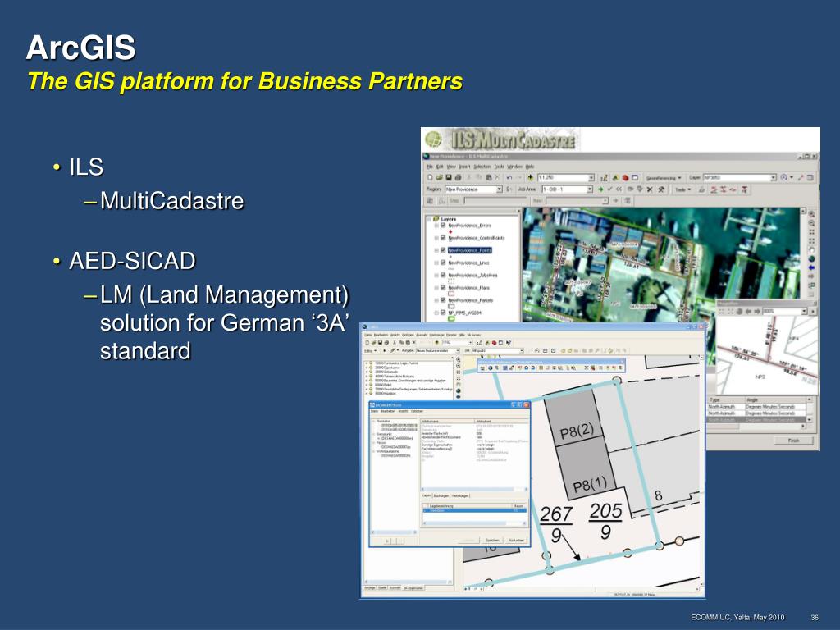Click NewProvidence_Parcels symbol swatch

451,306
